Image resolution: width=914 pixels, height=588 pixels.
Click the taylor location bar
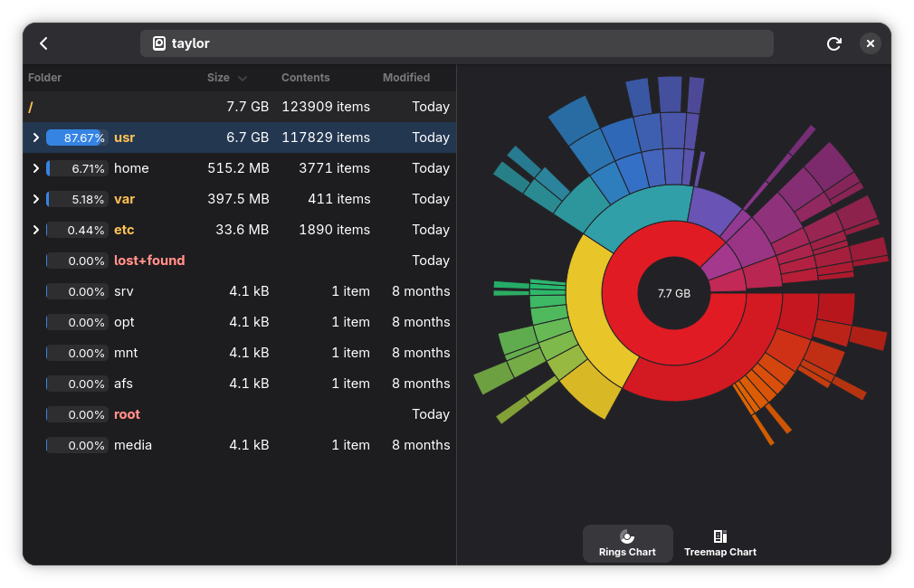[x=456, y=43]
